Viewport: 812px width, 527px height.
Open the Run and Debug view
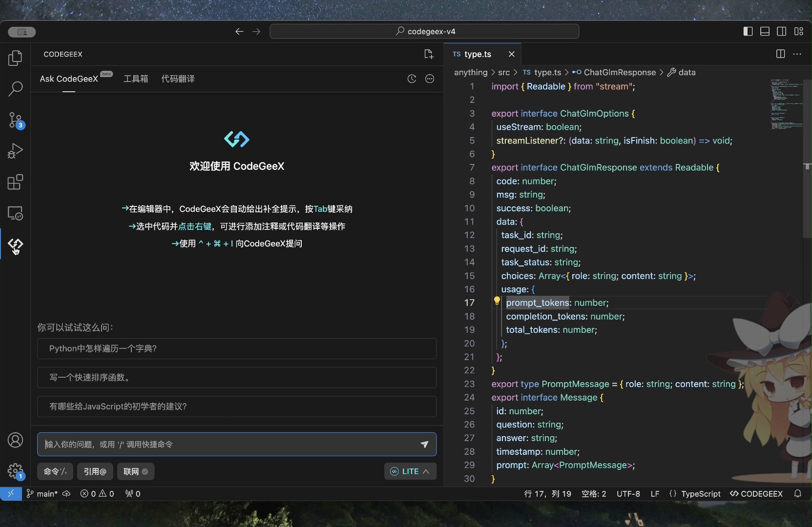pos(15,151)
